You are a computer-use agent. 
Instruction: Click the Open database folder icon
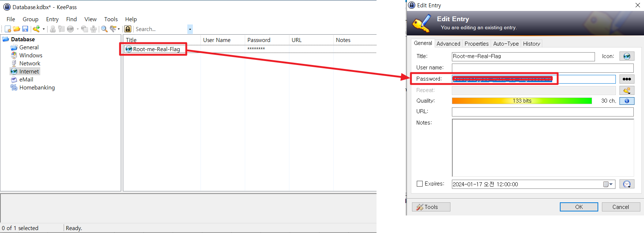16,29
